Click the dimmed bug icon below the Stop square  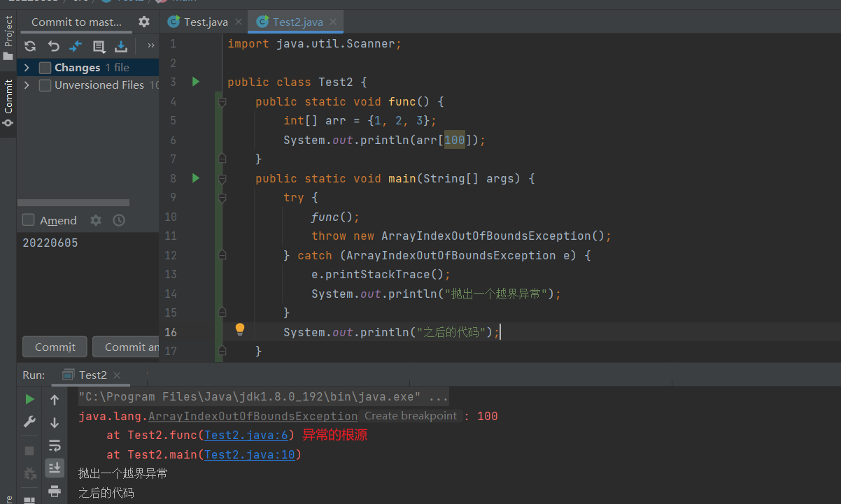pos(29,473)
